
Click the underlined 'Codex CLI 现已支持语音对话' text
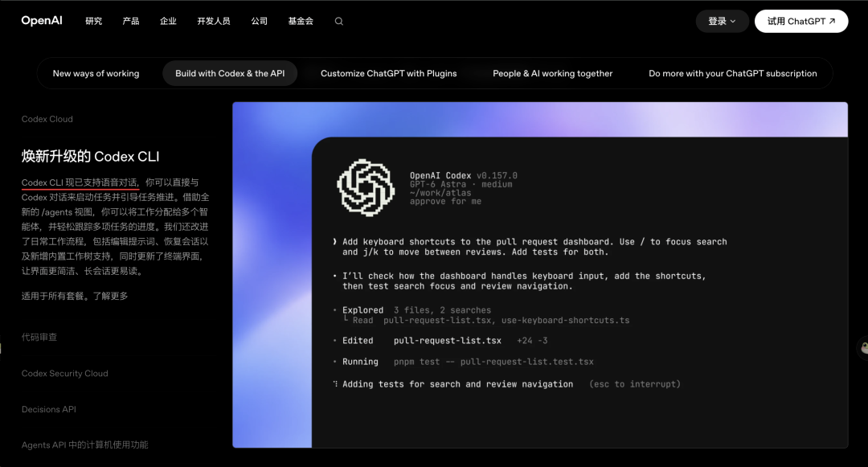[x=80, y=182]
